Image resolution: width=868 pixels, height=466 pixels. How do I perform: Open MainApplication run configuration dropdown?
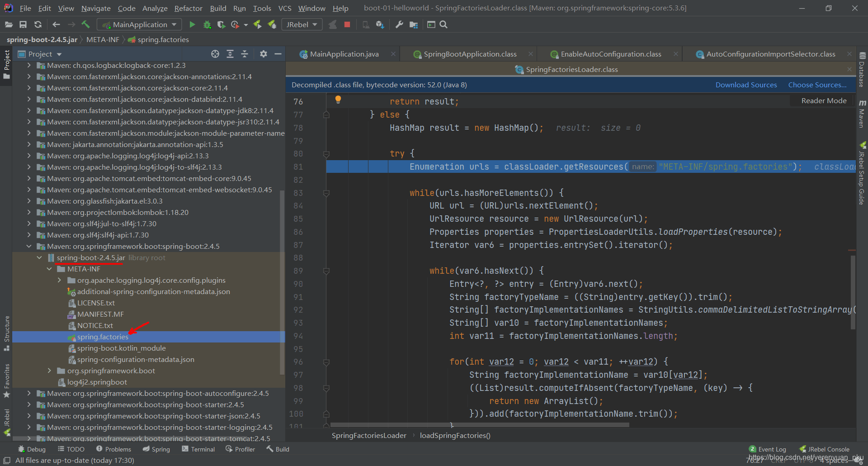pos(140,24)
